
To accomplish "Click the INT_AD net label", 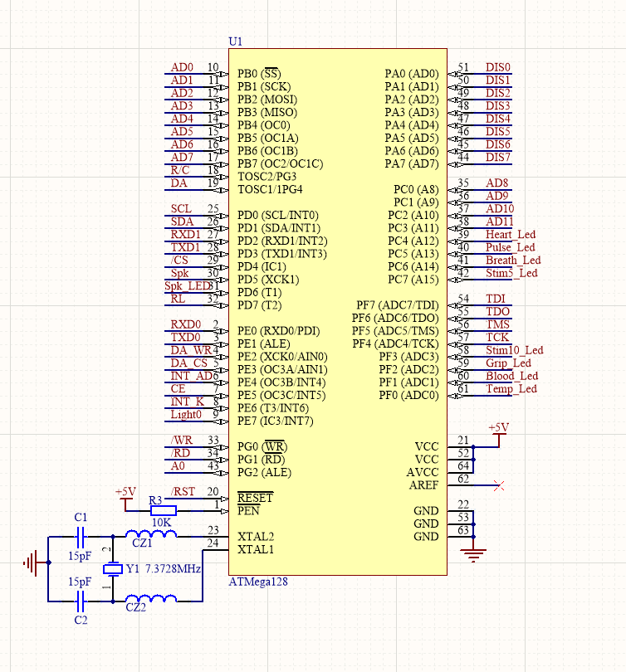I will (192, 377).
